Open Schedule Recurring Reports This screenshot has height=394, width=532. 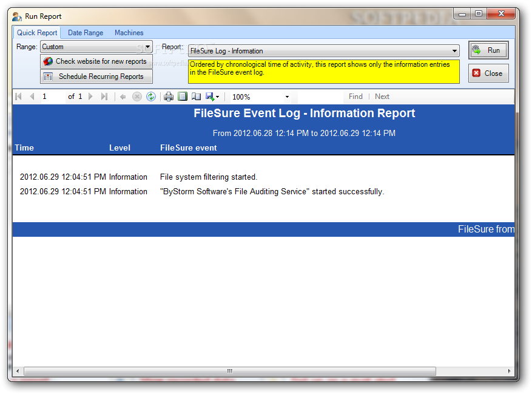pos(96,76)
